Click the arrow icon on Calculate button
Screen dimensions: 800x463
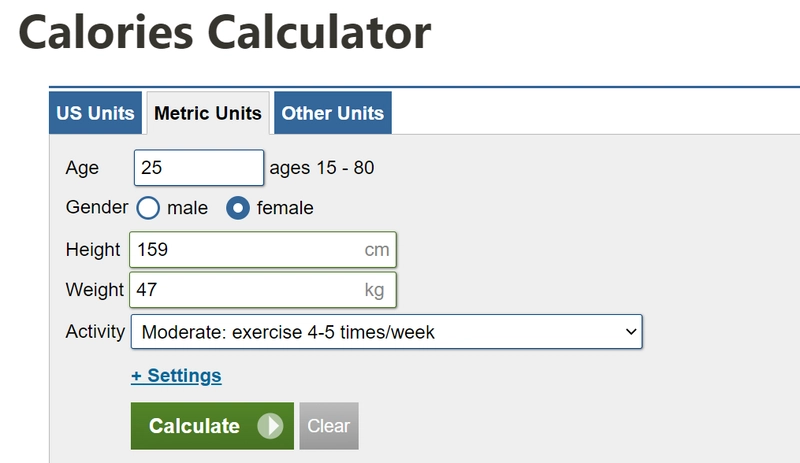click(x=270, y=426)
